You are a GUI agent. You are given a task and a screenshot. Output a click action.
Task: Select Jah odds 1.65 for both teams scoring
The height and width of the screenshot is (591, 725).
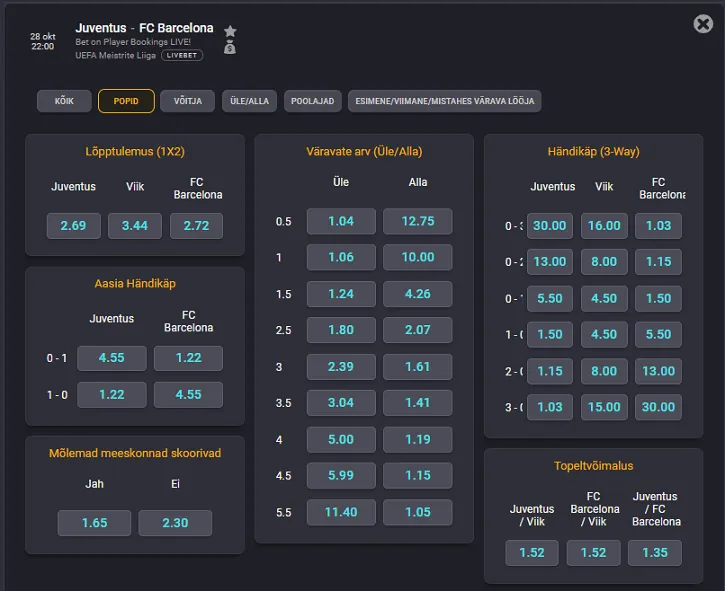(94, 523)
